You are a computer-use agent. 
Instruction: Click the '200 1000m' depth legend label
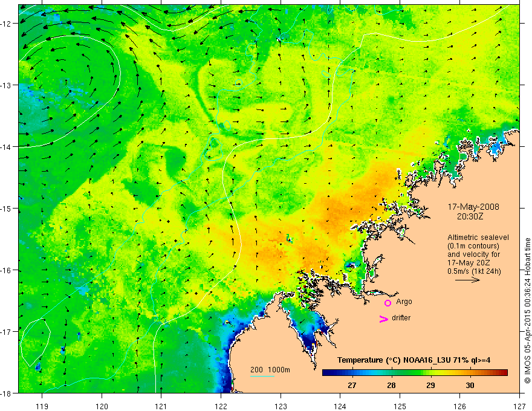coord(270,370)
